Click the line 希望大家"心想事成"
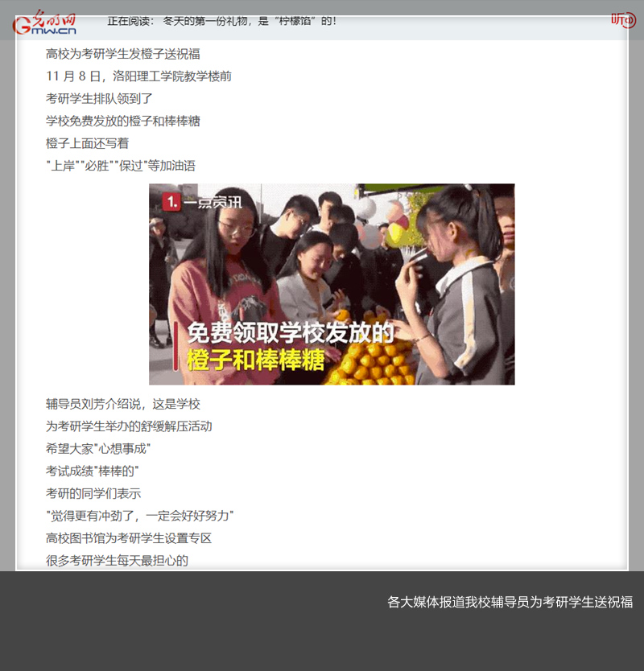This screenshot has height=671, width=644. pyautogui.click(x=98, y=449)
